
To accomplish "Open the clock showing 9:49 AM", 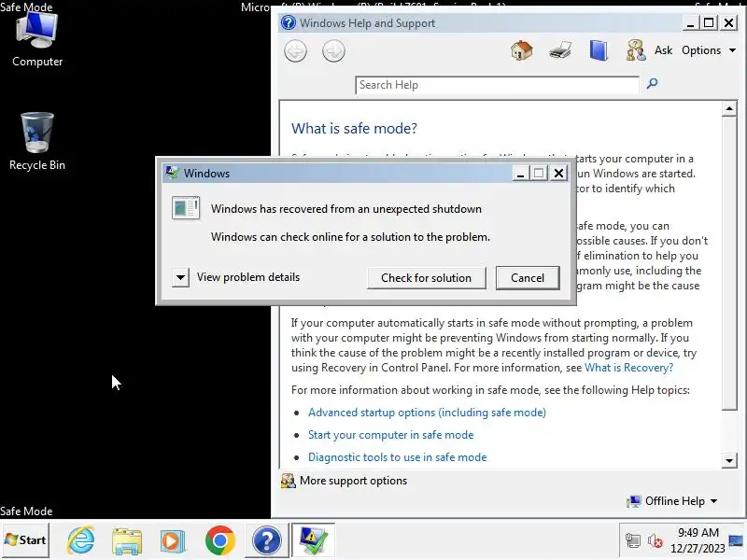I will pyautogui.click(x=698, y=540).
